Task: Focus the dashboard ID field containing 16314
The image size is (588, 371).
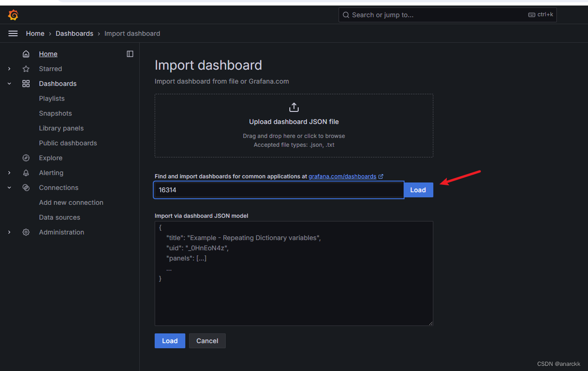Action: pyautogui.click(x=279, y=190)
